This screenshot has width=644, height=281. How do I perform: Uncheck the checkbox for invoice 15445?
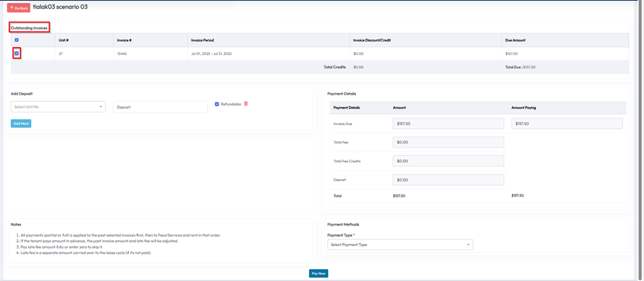pos(17,54)
